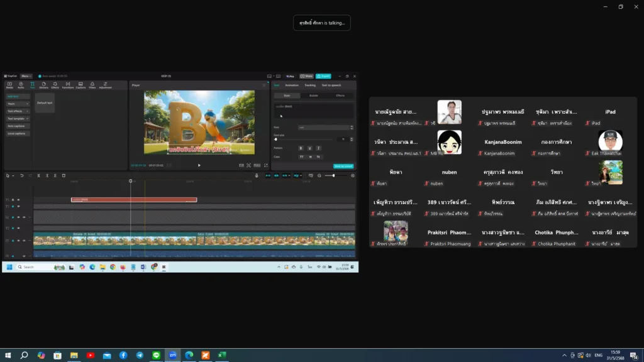Toggle Bold text pattern button
This screenshot has height=362, width=644.
301,148
